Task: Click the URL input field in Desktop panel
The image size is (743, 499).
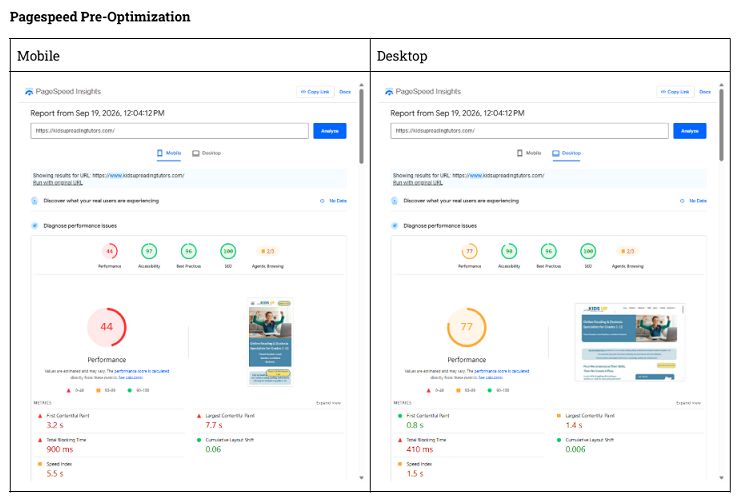Action: pyautogui.click(x=529, y=131)
